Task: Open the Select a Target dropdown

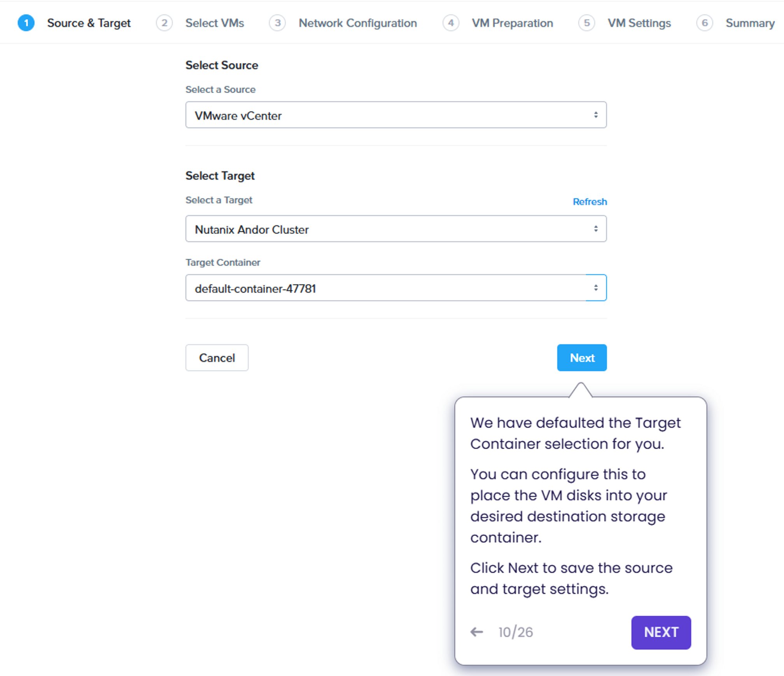Action: [x=395, y=229]
